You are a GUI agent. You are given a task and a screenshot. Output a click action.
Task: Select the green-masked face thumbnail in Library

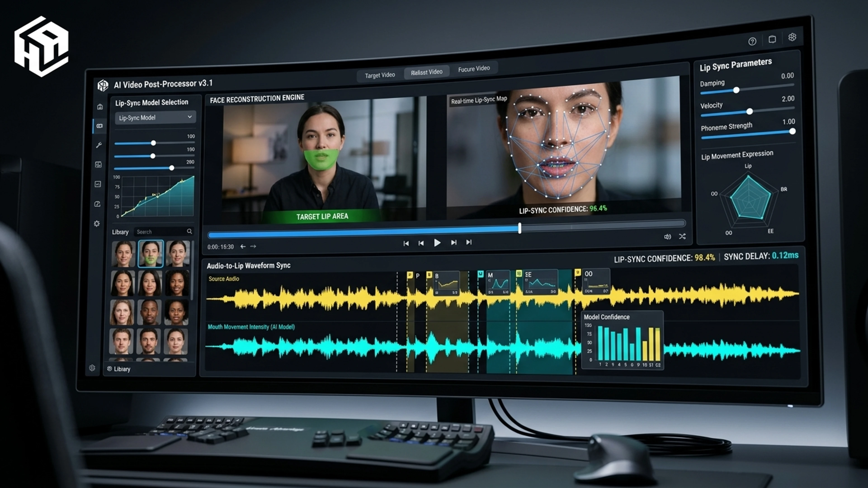coord(150,253)
